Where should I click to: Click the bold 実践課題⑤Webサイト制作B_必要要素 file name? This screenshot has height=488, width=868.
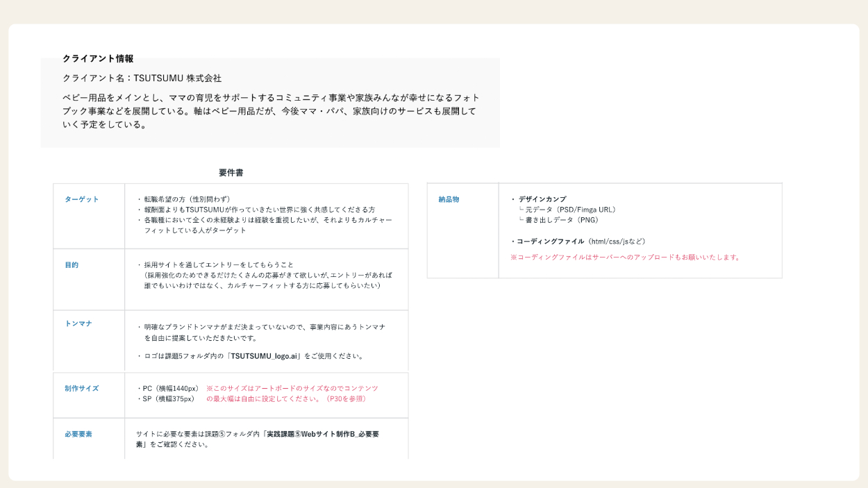point(323,435)
